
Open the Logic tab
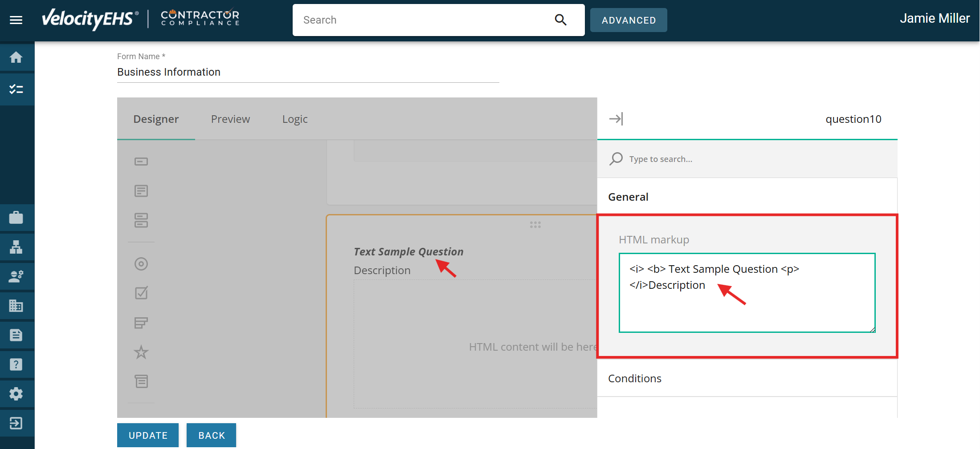pos(294,119)
